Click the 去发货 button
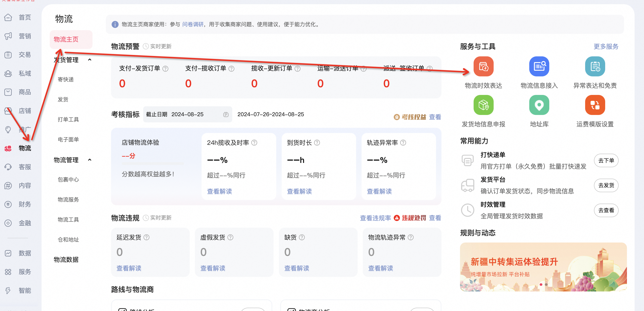Viewport: 644px width, 311px height. click(x=606, y=185)
